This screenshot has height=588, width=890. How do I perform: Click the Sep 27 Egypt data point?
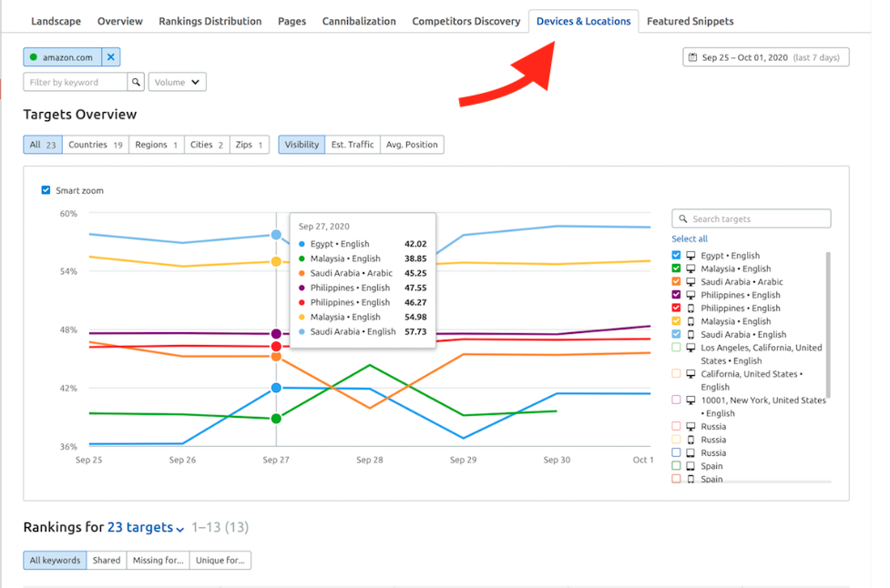point(276,388)
